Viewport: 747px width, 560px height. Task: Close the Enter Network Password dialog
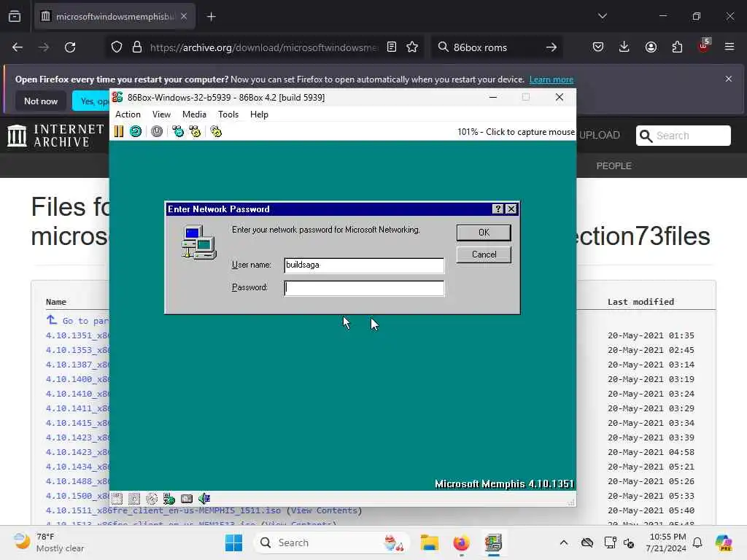click(511, 209)
